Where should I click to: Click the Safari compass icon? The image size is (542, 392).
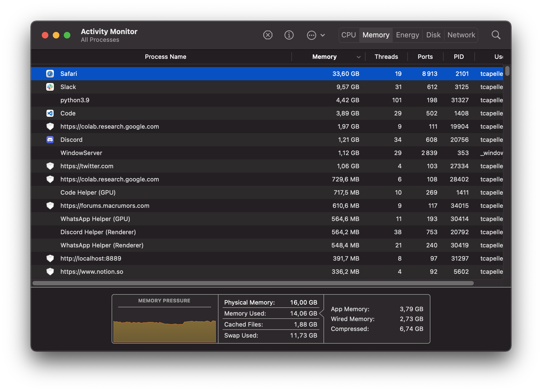(x=50, y=74)
